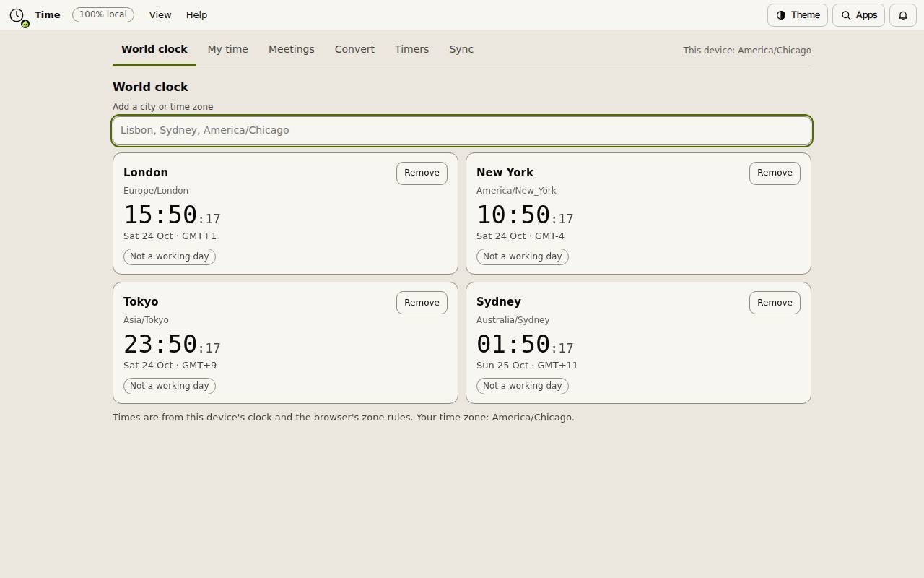Viewport: 924px width, 578px height.
Task: Click the Time app clock logo icon
Action: click(17, 15)
